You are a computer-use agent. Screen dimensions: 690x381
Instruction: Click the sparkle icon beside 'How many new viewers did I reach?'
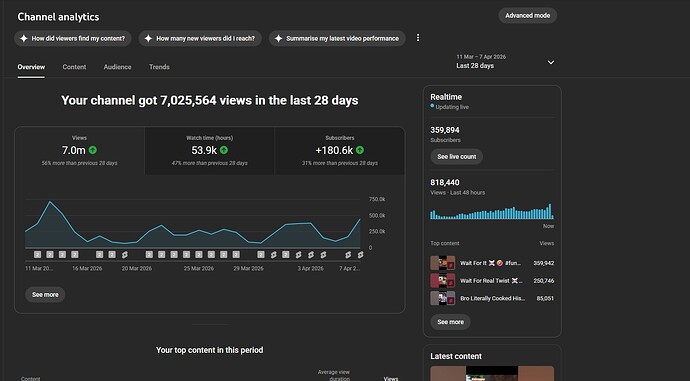tap(148, 38)
